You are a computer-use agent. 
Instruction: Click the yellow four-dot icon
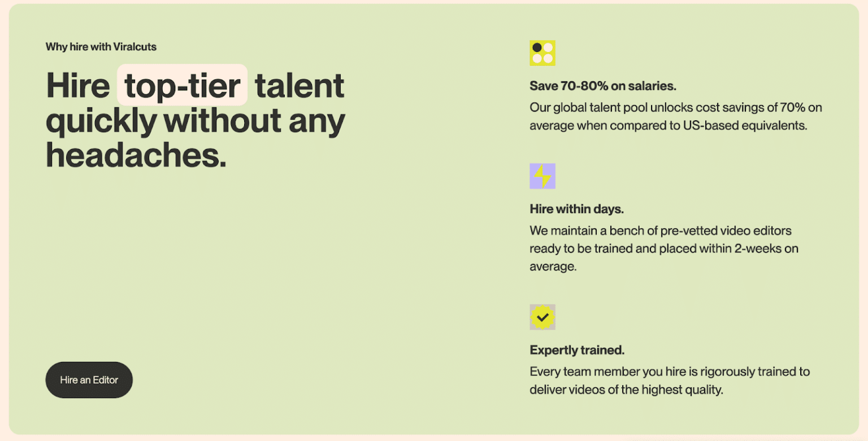542,53
